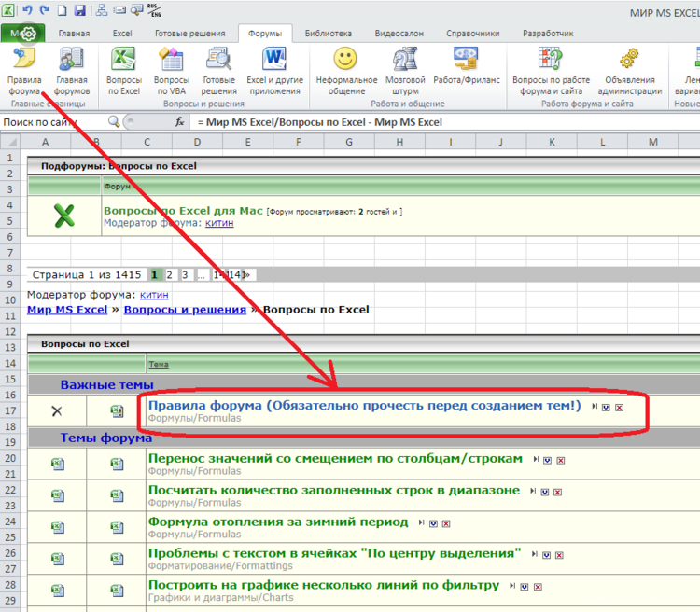The image size is (700, 612).
Task: Click the redo arrow in quick access toolbar
Action: tap(44, 10)
